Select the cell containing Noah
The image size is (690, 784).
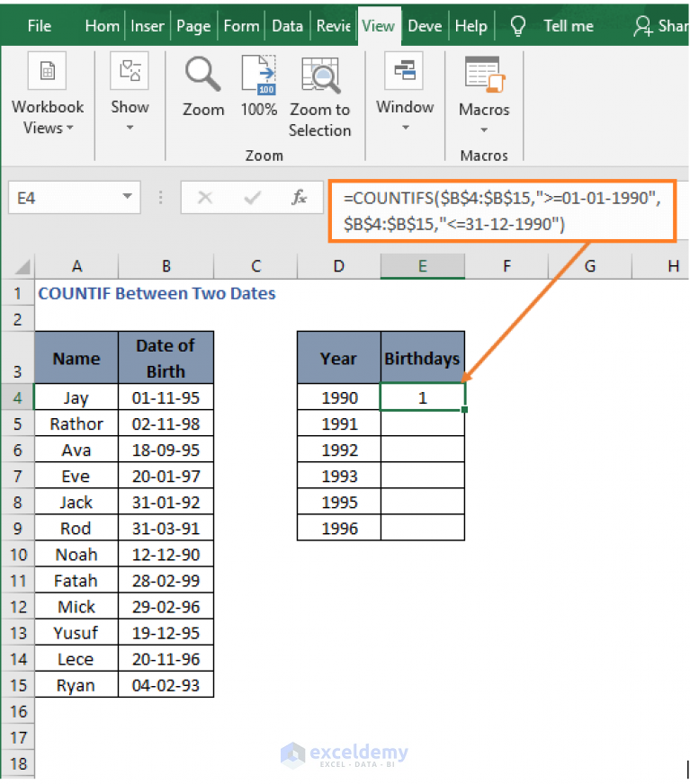(x=76, y=554)
